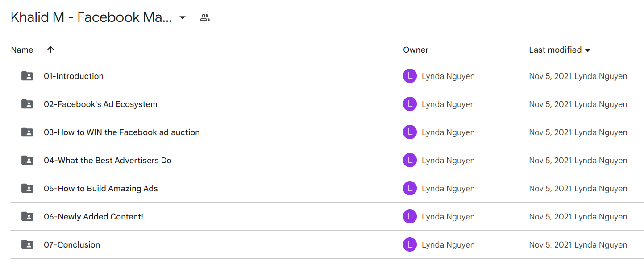Open the folder title dropdown arrow
Image resolution: width=644 pixels, height=277 pixels.
(x=182, y=18)
